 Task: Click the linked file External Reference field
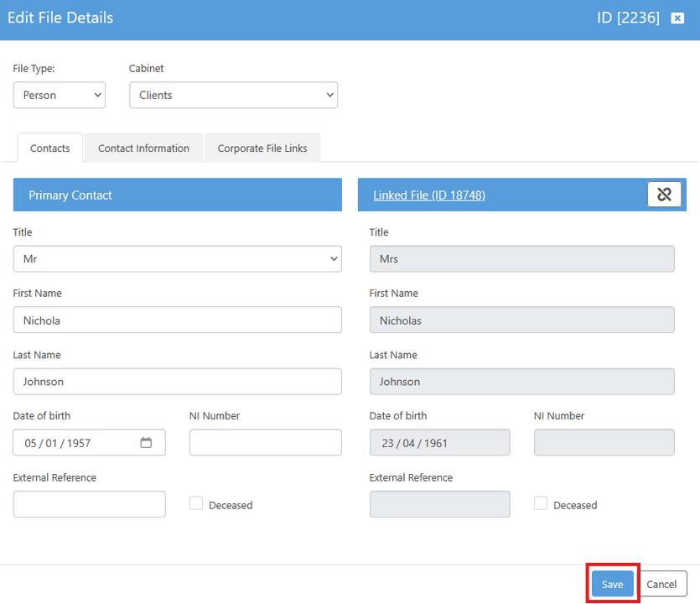tap(440, 504)
